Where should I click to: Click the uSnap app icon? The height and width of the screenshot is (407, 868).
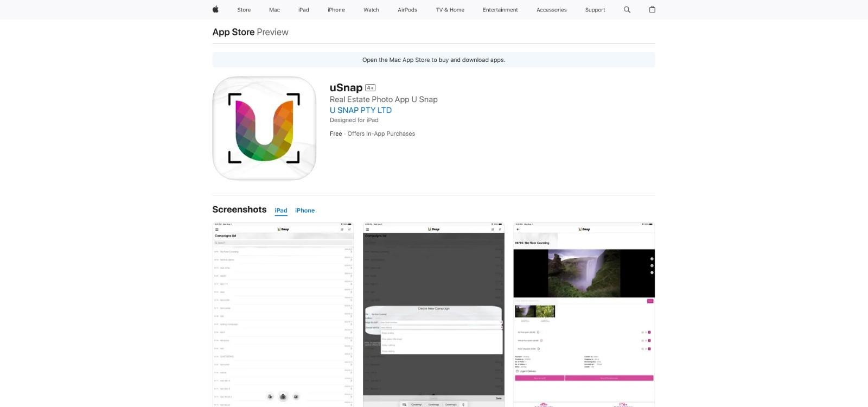coord(264,128)
